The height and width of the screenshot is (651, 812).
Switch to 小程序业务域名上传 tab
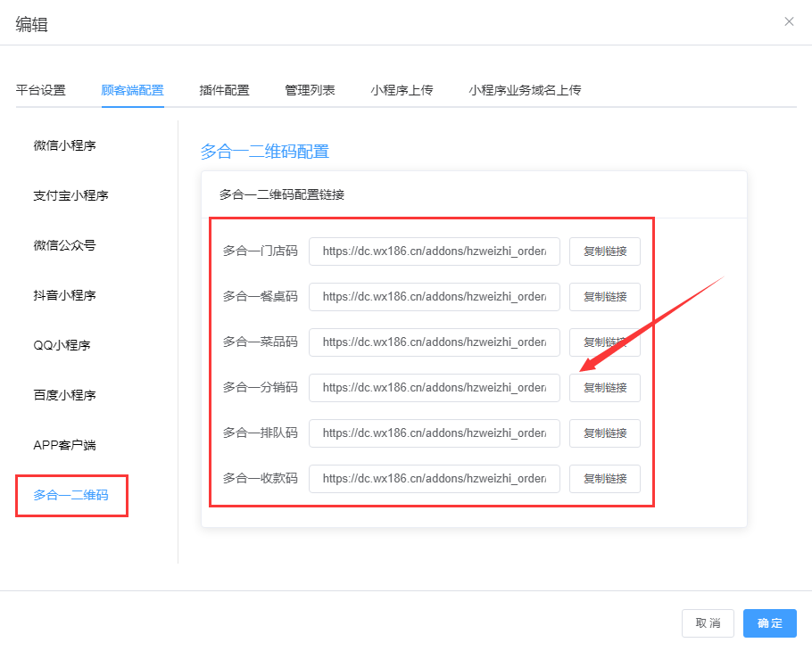(x=525, y=90)
